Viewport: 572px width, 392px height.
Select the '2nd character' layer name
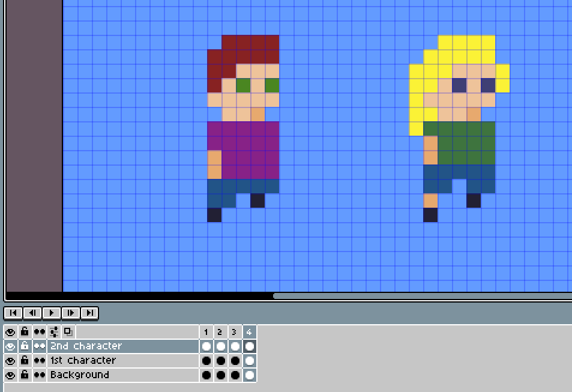123,346
